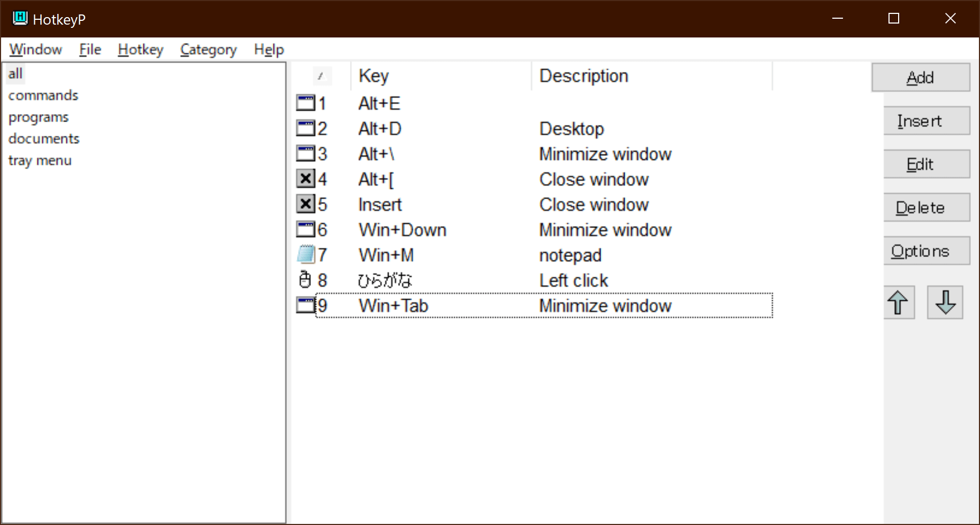Screen dimensions: 980x525
Task: Click the window icon of the Alt+\ row
Action: (306, 154)
